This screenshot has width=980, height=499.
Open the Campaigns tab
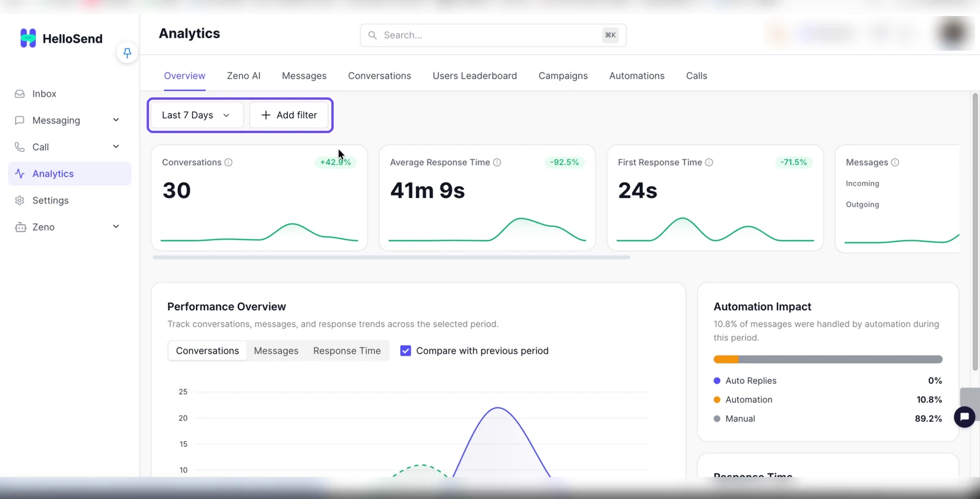point(563,76)
